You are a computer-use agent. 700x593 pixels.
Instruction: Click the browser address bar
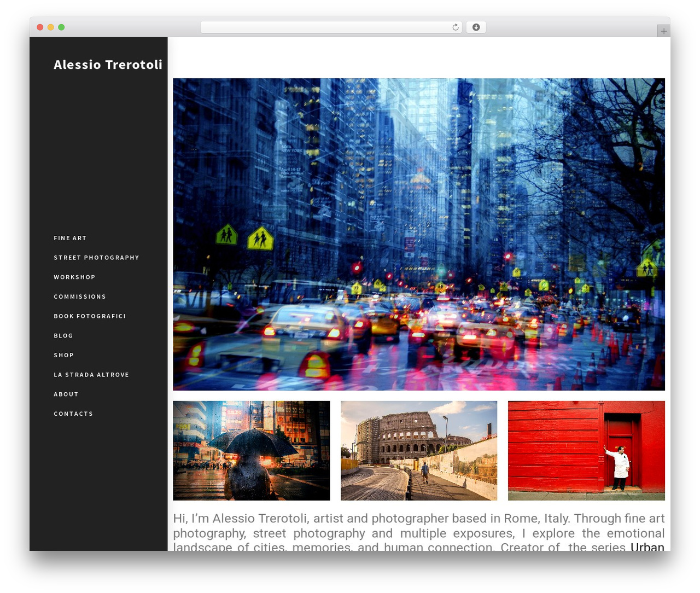tap(331, 27)
